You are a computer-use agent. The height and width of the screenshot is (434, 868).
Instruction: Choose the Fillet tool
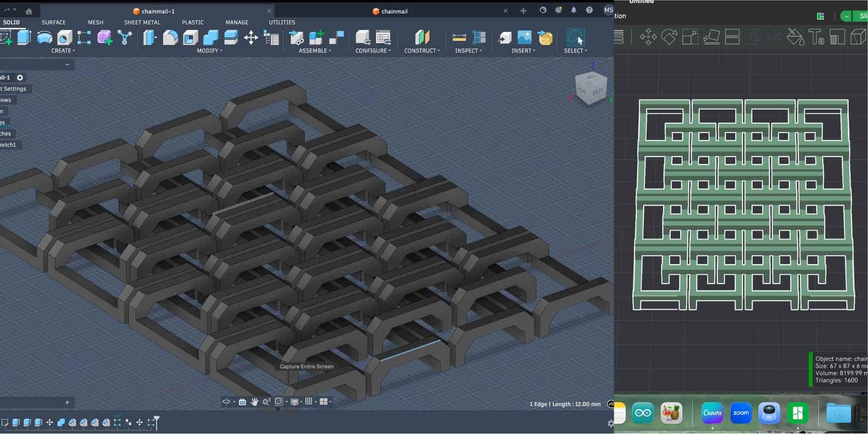click(170, 38)
